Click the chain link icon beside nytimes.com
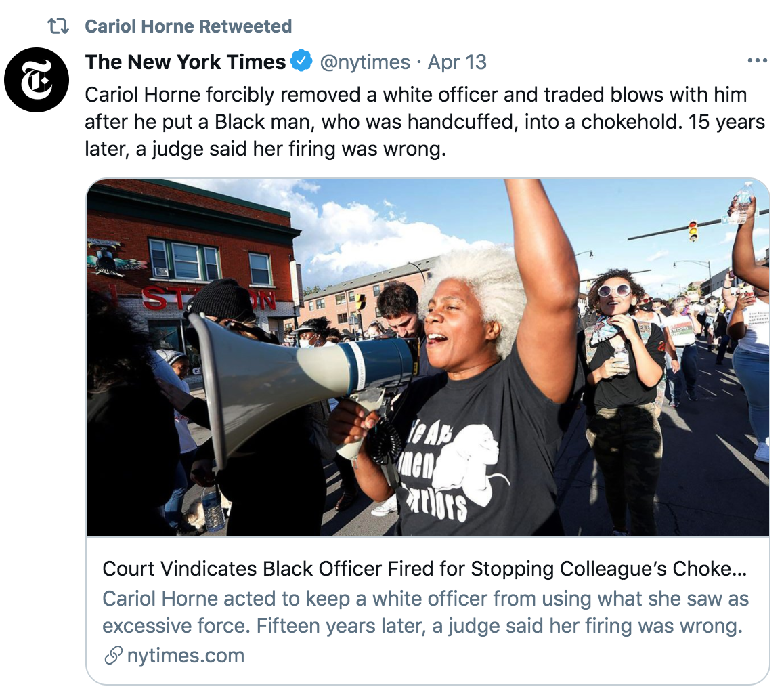The image size is (784, 695). tap(113, 655)
